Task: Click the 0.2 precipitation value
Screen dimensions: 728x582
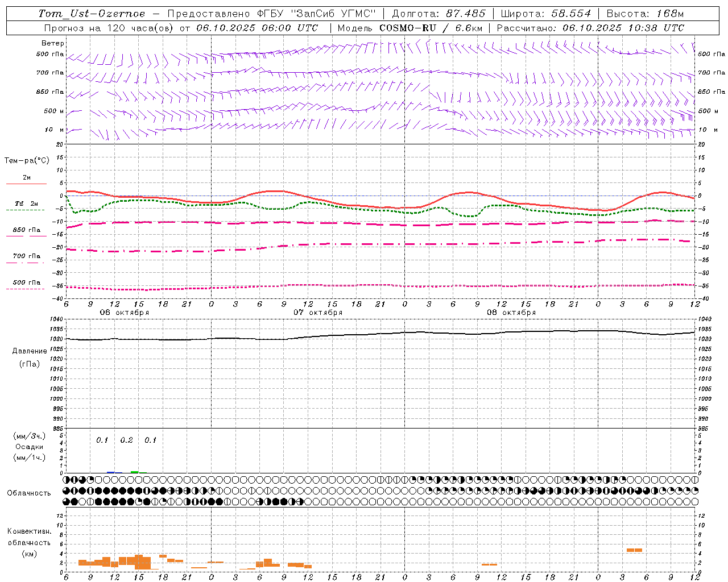Action: click(126, 440)
